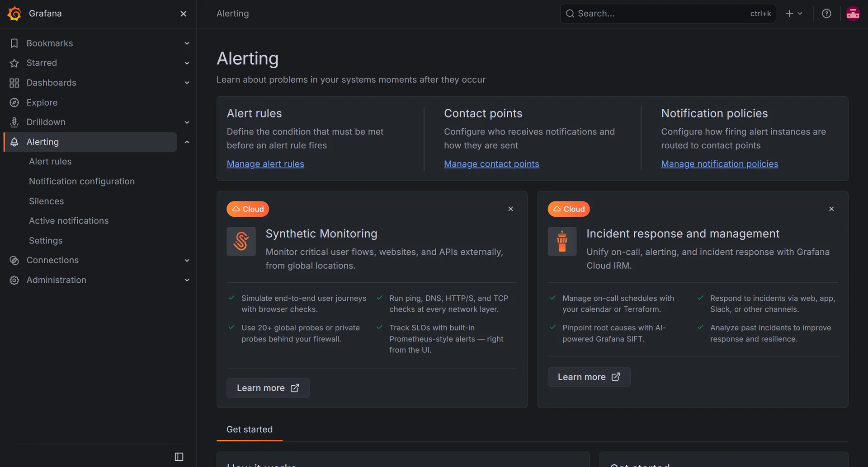Click Learn more under Synthetic Monitoring

pyautogui.click(x=268, y=388)
